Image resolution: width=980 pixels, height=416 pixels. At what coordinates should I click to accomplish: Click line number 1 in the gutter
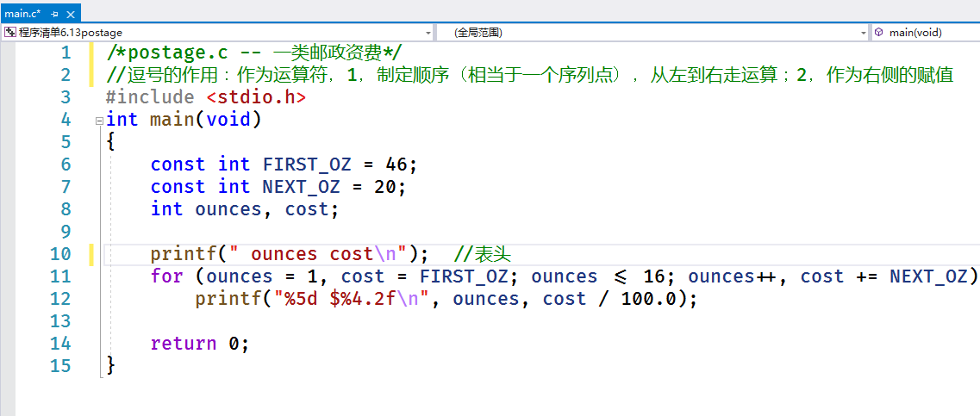tap(66, 52)
